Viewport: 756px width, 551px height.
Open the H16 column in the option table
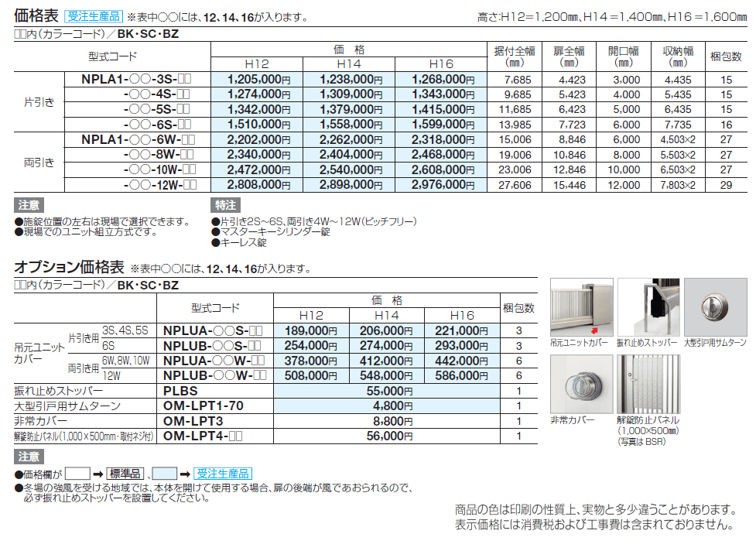tap(462, 314)
